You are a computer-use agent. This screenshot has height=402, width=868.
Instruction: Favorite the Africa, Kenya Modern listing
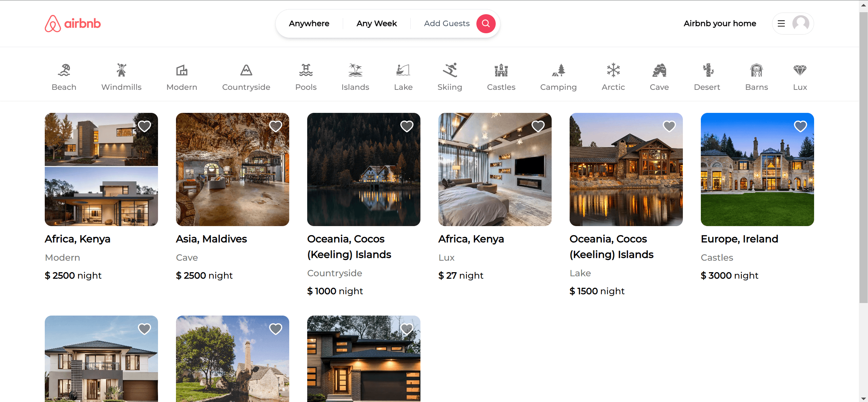point(144,126)
